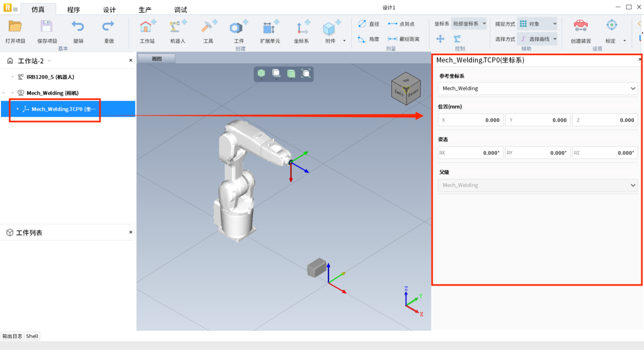This screenshot has width=644, height=350.
Task: Click the Shell button at bottom
Action: pyautogui.click(x=32, y=336)
